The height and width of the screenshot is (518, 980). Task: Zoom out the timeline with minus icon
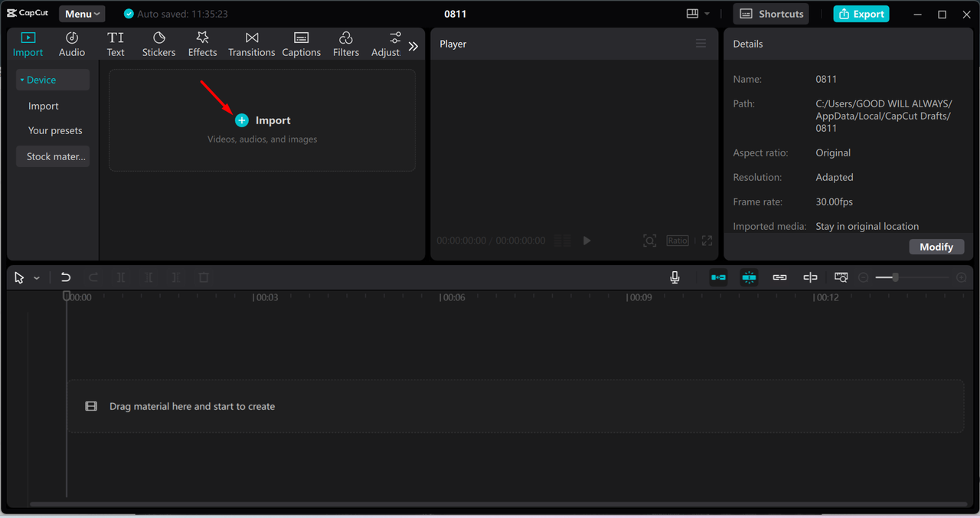pyautogui.click(x=864, y=277)
